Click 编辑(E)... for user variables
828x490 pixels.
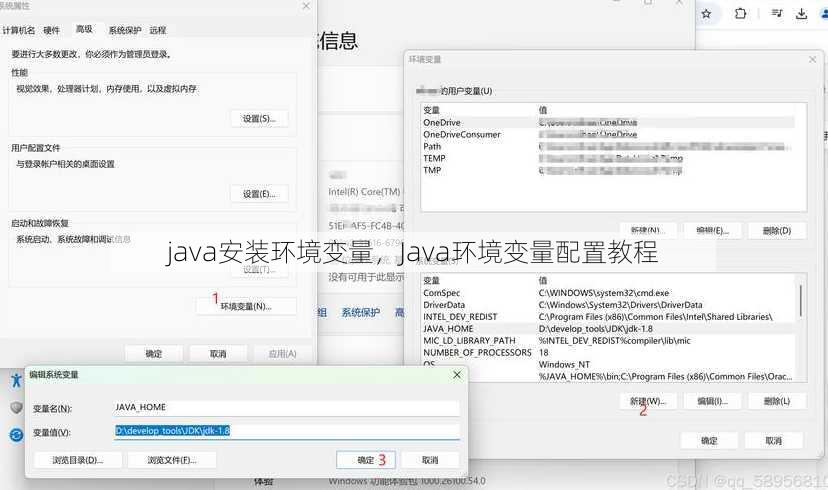712,230
